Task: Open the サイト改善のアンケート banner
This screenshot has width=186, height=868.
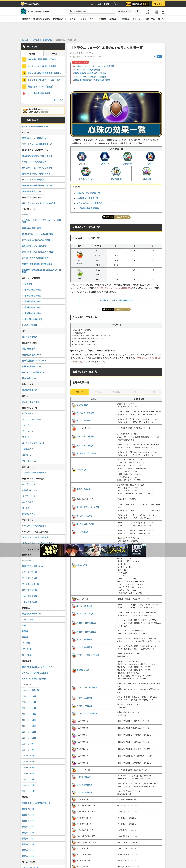Action: [43, 111]
